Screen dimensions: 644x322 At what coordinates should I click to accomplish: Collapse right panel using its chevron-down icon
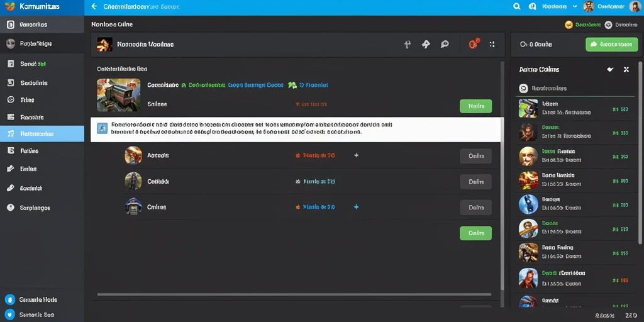click(610, 69)
